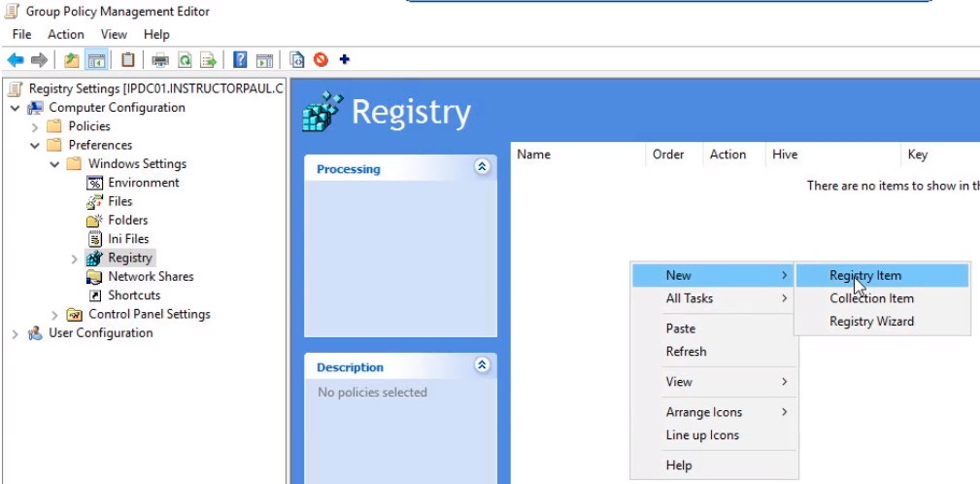Click the Description panel heading

(350, 367)
